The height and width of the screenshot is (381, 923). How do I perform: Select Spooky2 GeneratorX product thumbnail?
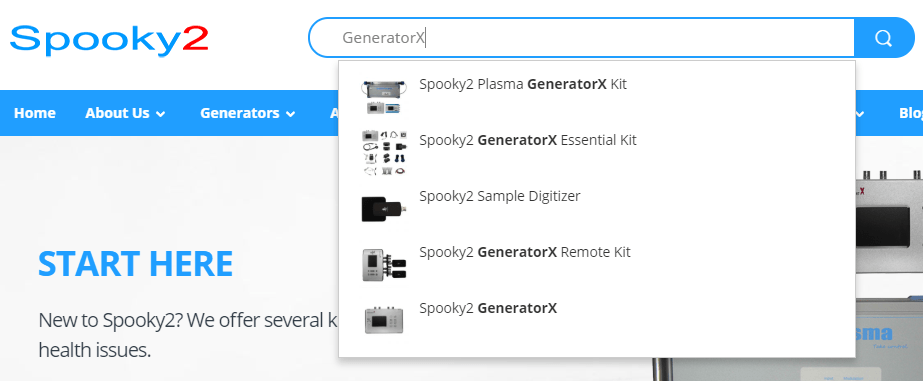click(x=384, y=320)
